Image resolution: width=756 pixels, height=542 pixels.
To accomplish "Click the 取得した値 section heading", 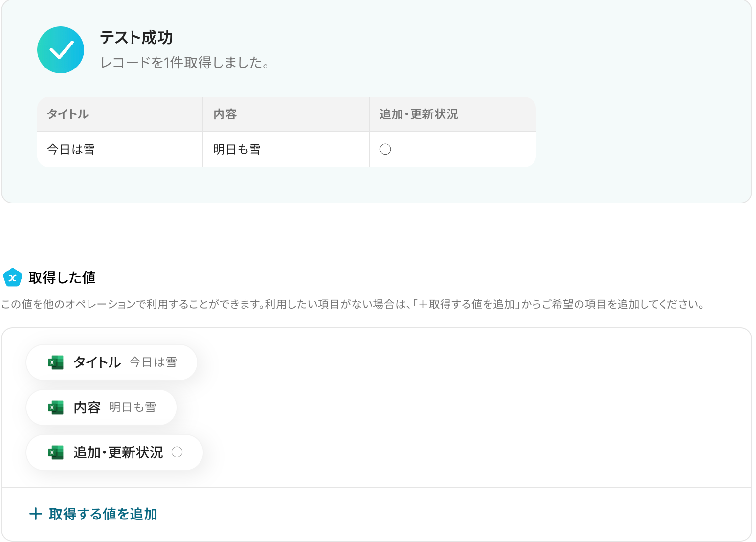I will [62, 278].
